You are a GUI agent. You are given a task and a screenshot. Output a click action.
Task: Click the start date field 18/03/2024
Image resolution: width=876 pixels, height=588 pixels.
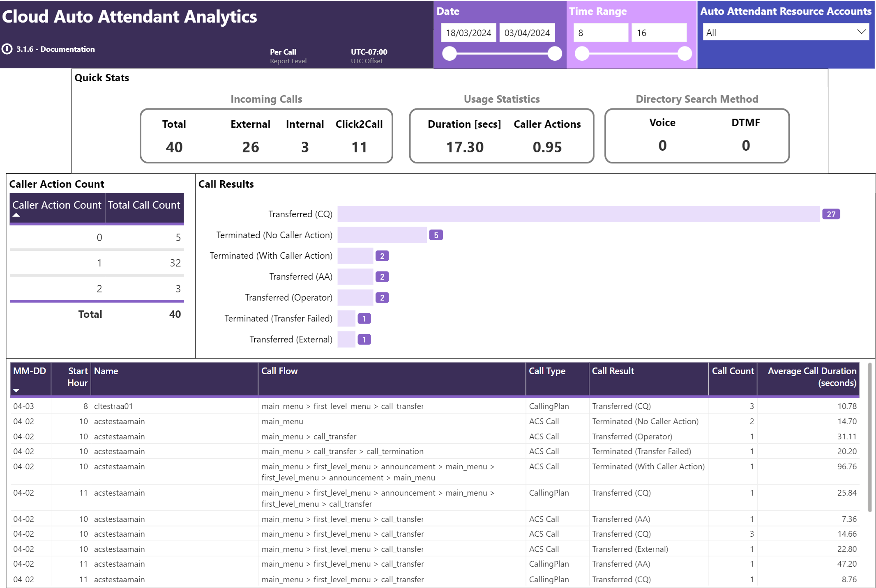[468, 33]
